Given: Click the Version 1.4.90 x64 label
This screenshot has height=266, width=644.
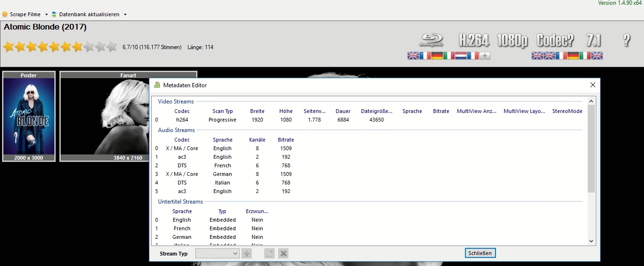Looking at the screenshot, I should coord(620,3).
